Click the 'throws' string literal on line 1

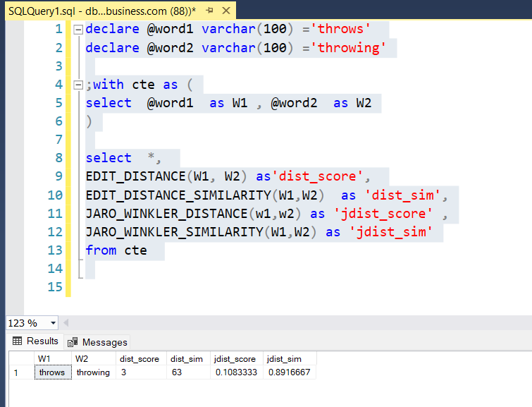(x=340, y=29)
